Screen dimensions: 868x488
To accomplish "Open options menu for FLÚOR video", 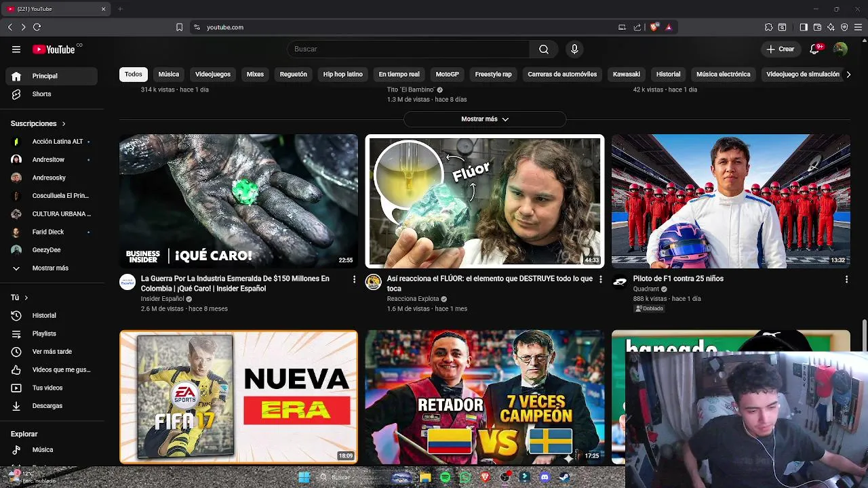I will pos(600,279).
